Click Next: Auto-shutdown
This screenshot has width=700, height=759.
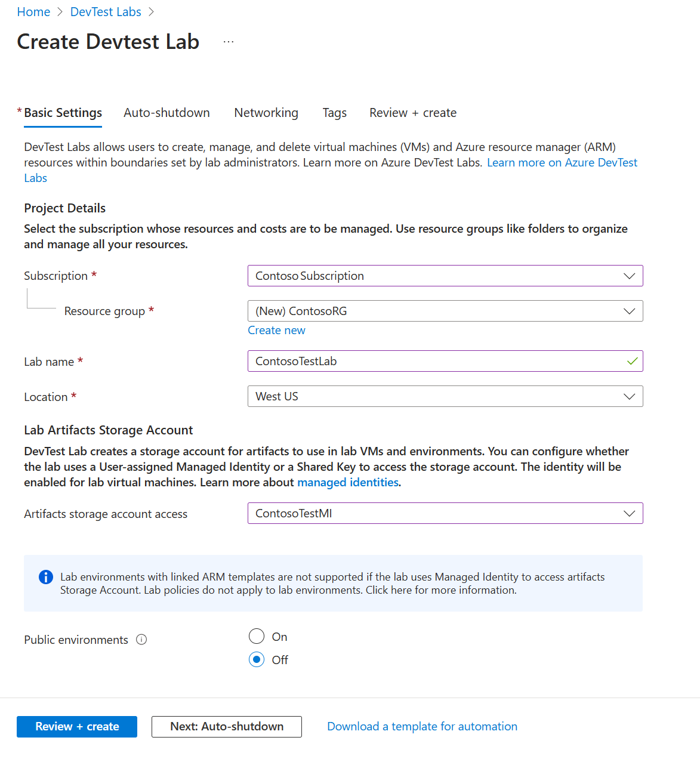tap(226, 726)
